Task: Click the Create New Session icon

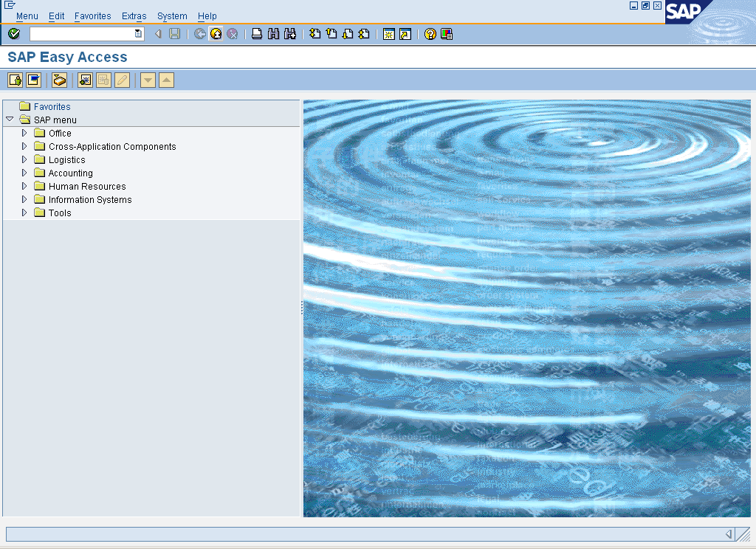Action: coord(388,34)
